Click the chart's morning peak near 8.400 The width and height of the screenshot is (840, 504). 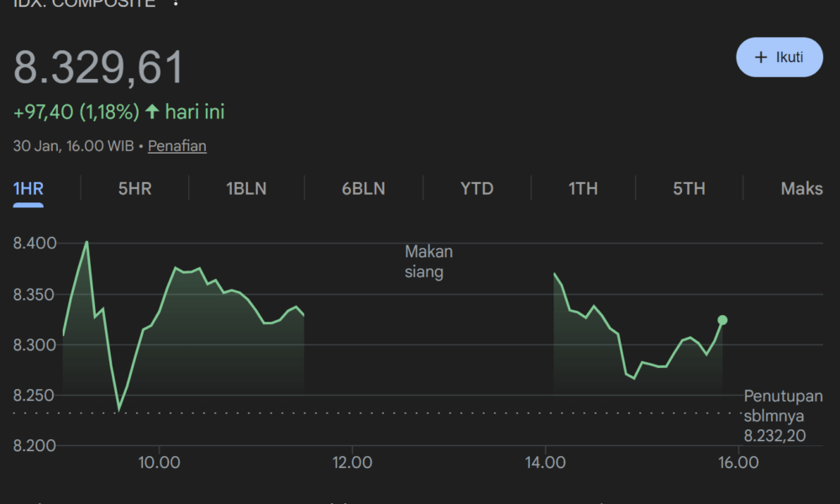pos(87,243)
